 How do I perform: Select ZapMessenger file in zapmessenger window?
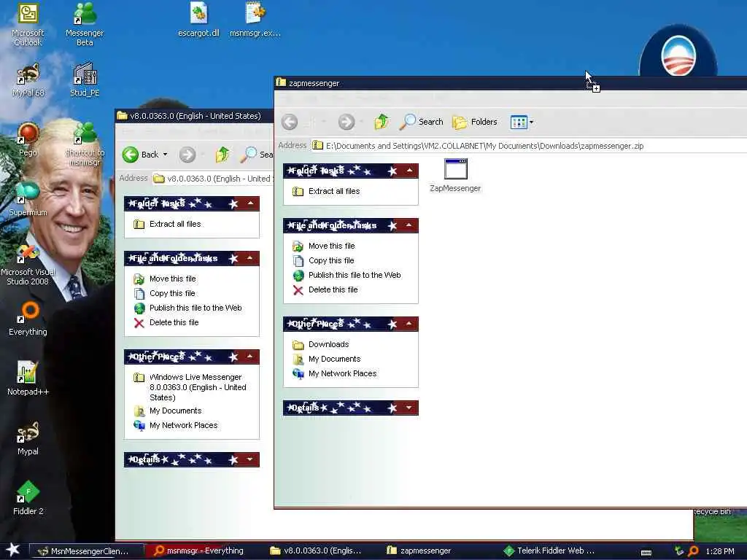click(455, 176)
